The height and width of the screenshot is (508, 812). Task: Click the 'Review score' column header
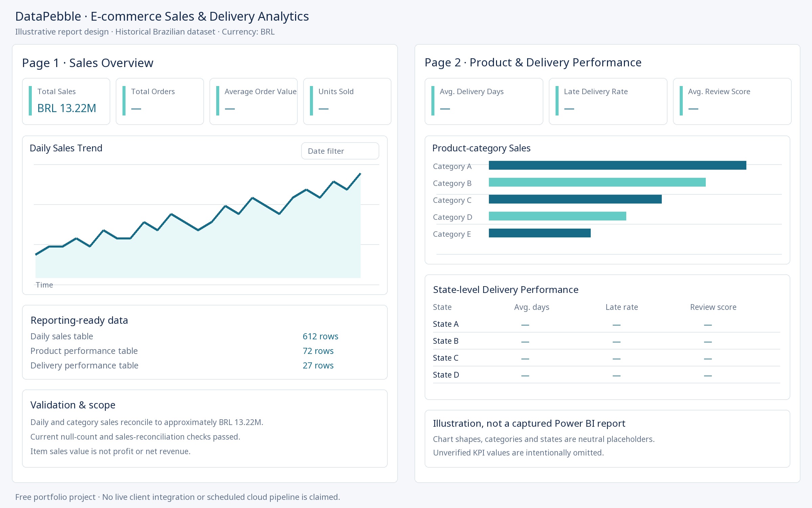click(713, 307)
